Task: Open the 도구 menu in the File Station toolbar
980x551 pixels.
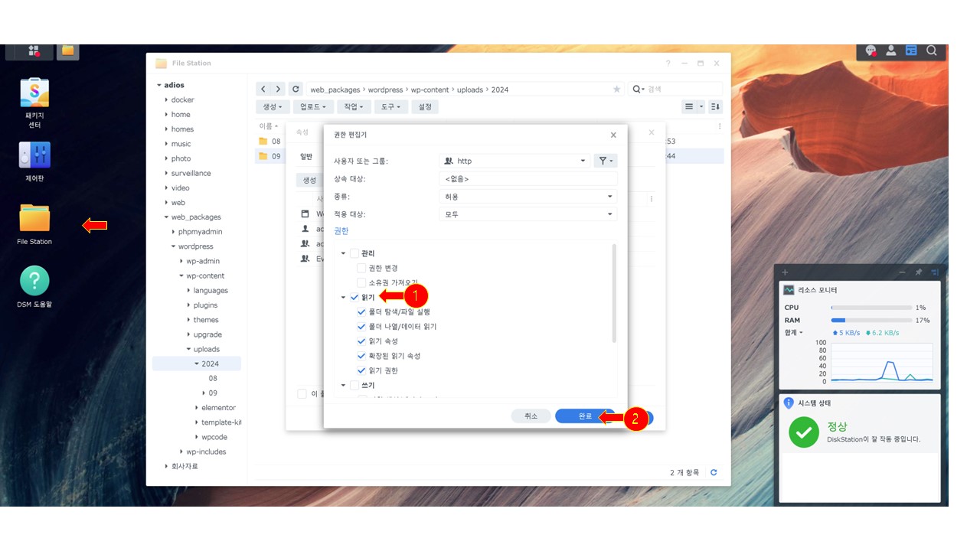Action: click(x=390, y=107)
